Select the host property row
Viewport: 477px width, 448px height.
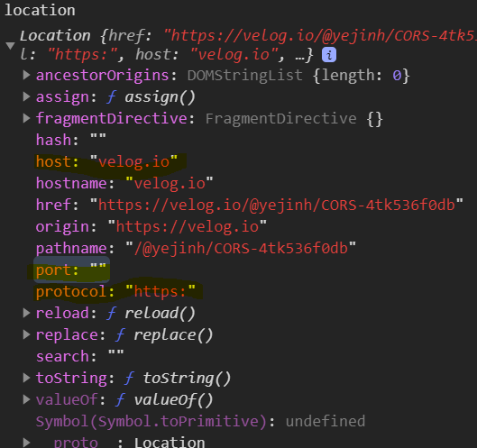106,162
